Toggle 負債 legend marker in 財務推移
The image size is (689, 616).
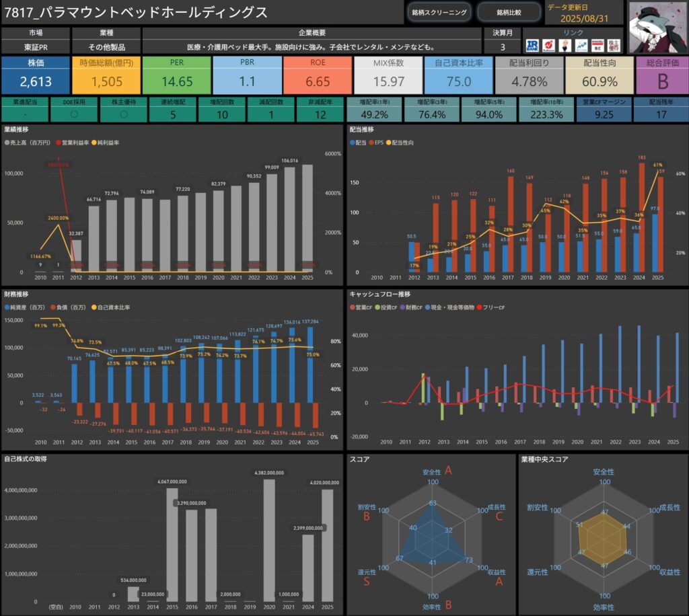(53, 307)
